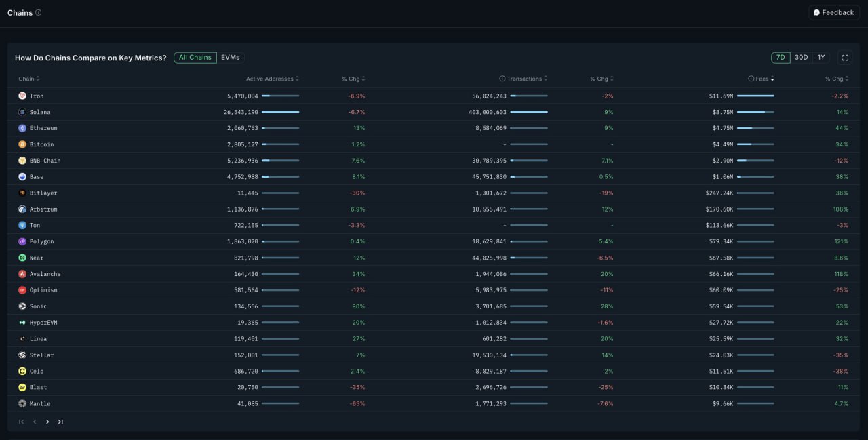Screen dimensions: 868x440
Task: Click Bitcoin's 2,805,127 active addresses value
Action: coord(243,145)
